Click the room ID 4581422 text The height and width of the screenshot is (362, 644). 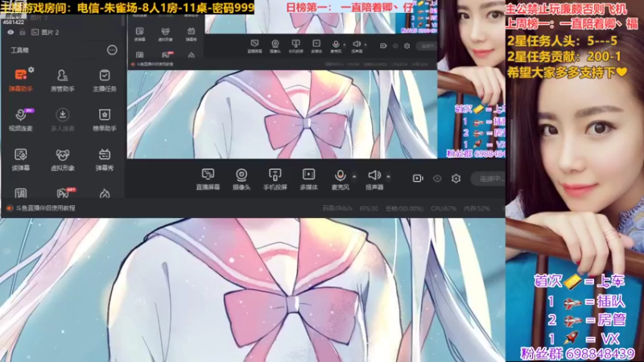13,23
